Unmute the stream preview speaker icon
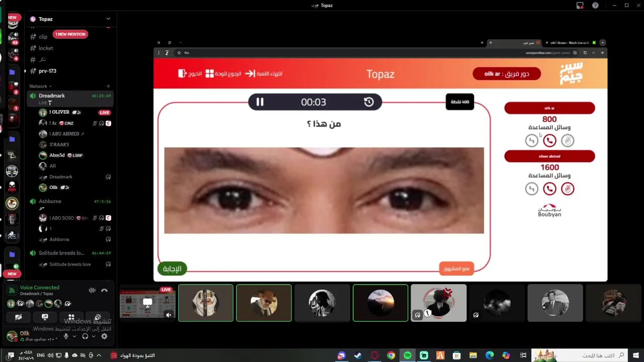 [169, 315]
